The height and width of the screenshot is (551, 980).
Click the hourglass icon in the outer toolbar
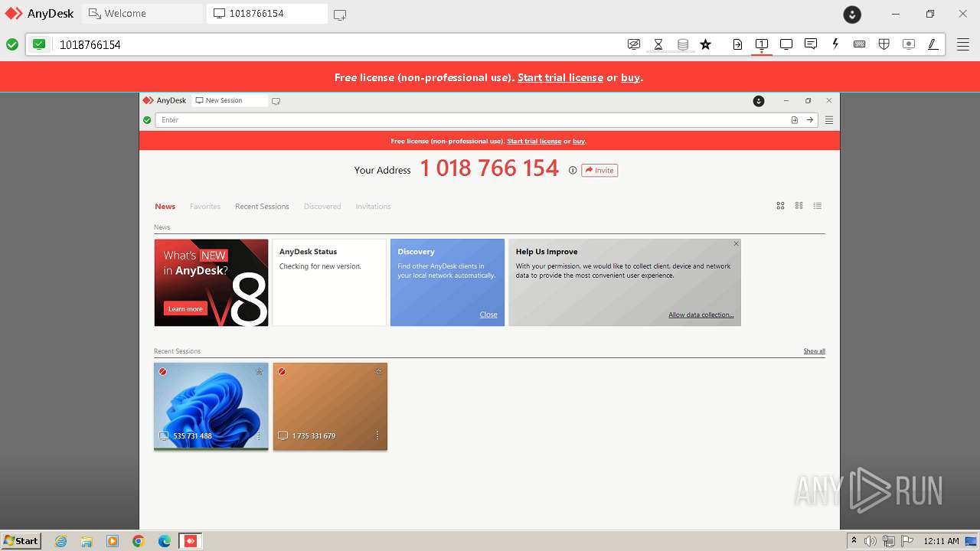tap(658, 44)
